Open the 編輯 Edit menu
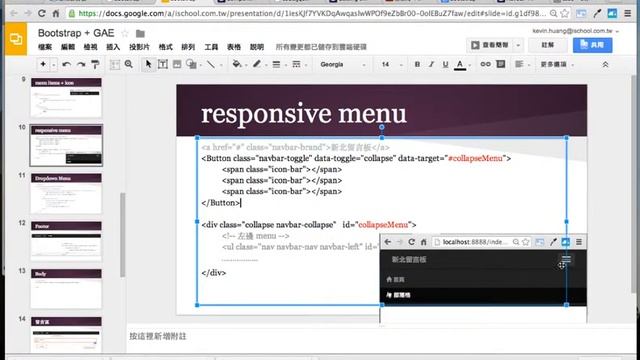This screenshot has width=640, height=360. [68, 47]
